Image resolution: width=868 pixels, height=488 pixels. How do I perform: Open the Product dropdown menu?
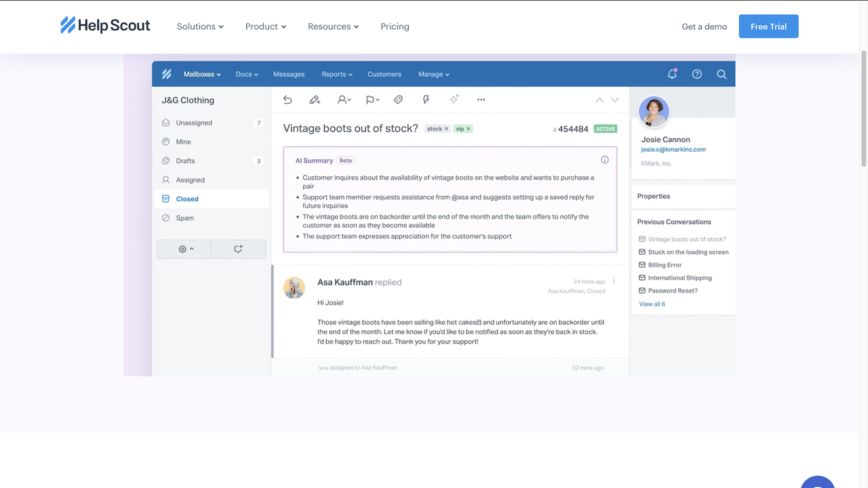[266, 26]
